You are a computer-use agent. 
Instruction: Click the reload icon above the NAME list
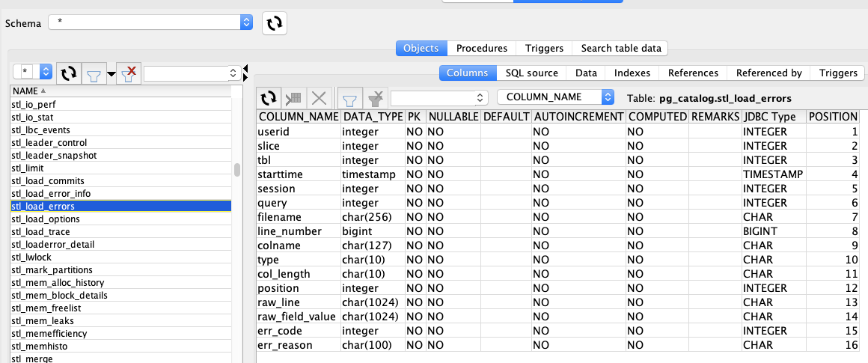68,73
